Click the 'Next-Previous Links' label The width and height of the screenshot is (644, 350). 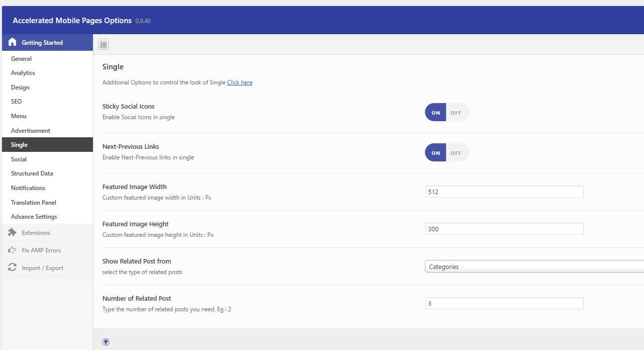coord(131,147)
